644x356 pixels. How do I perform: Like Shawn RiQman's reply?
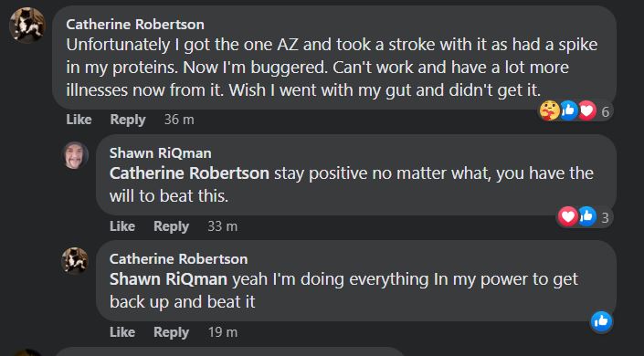point(122,226)
